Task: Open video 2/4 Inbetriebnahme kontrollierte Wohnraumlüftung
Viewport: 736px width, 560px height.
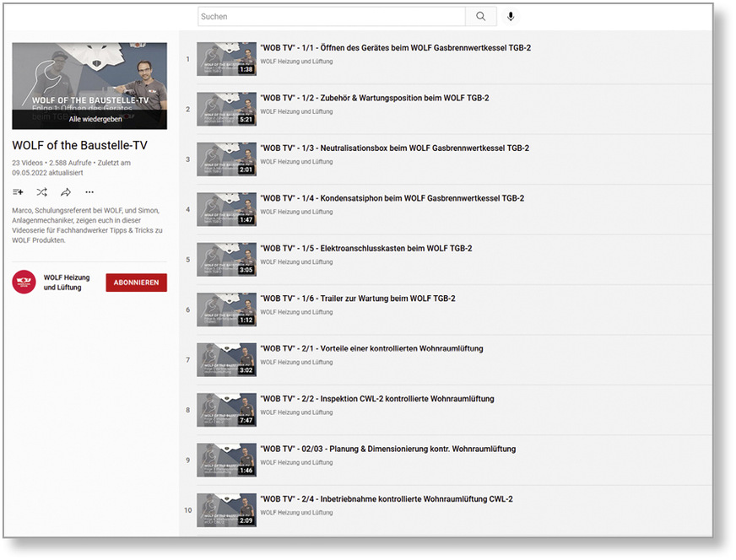Action: (387, 498)
